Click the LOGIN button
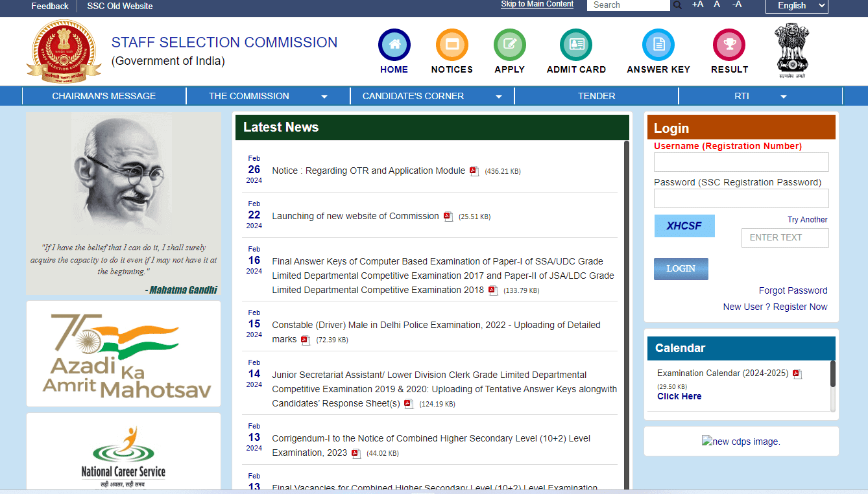The height and width of the screenshot is (494, 868). (x=681, y=269)
